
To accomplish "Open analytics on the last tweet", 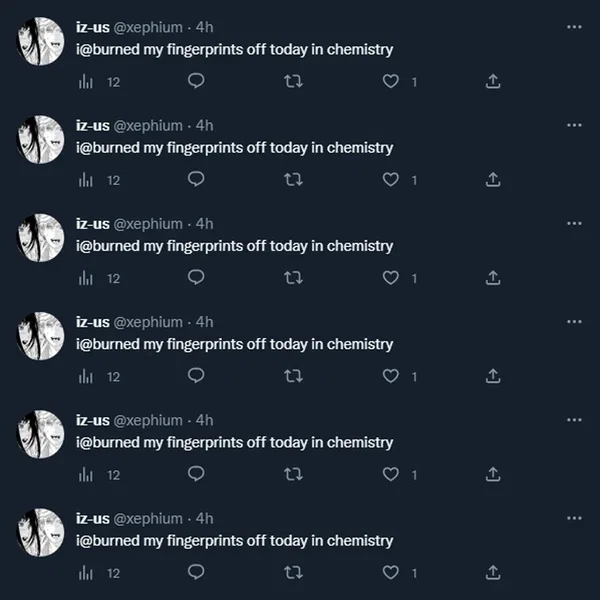I will [x=86, y=573].
